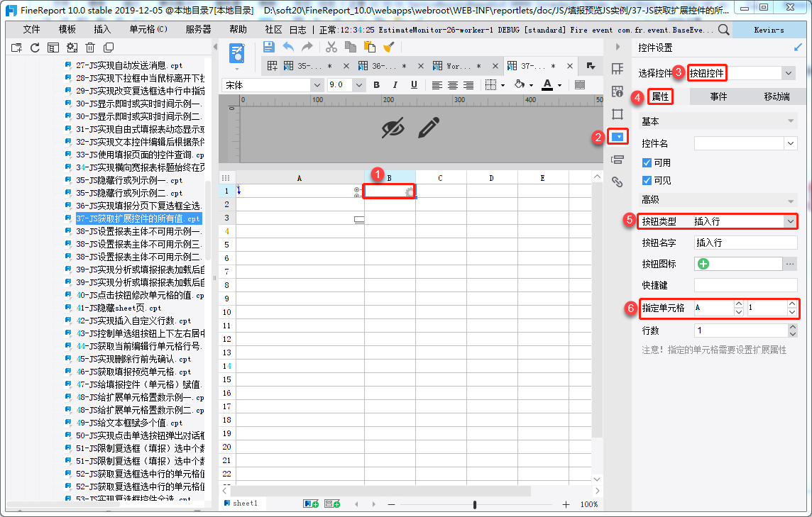
Task: Paste clipboard content into cell
Action: click(369, 47)
